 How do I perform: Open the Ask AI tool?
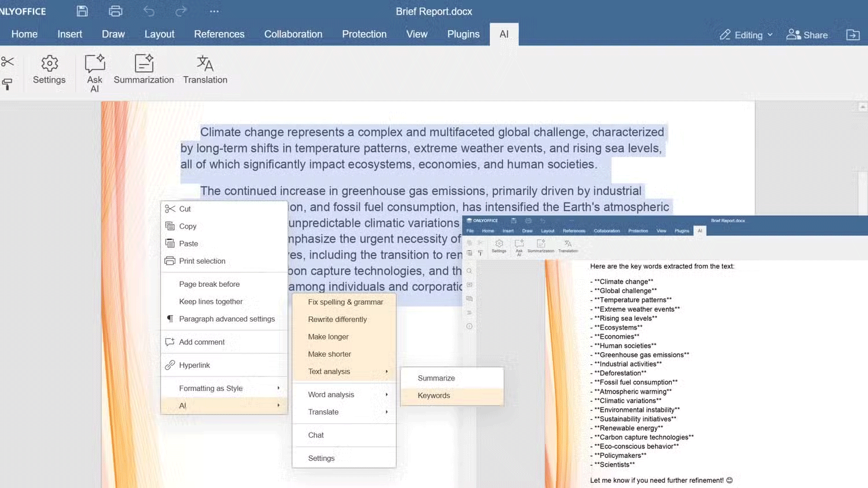tap(94, 72)
